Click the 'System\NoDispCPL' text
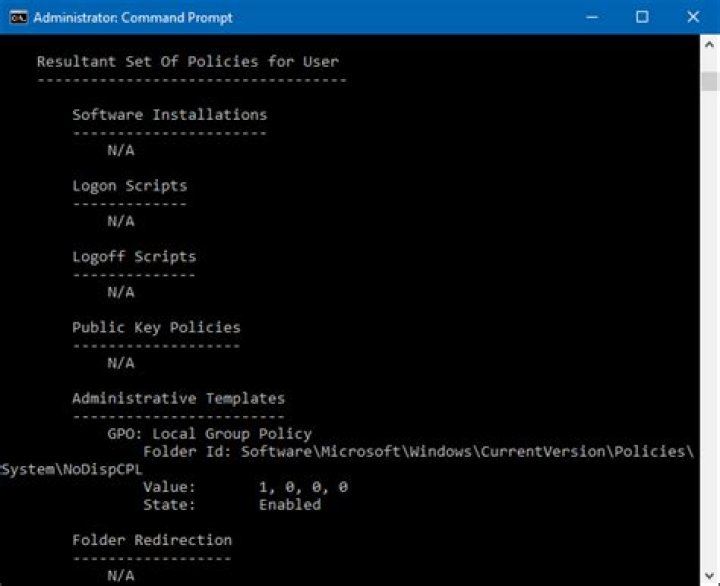 [x=72, y=470]
